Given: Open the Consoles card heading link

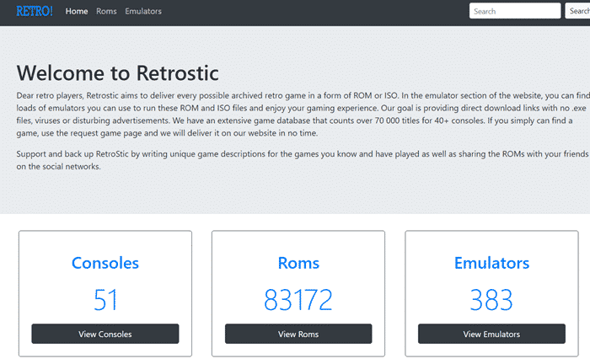Looking at the screenshot, I should pyautogui.click(x=105, y=263).
